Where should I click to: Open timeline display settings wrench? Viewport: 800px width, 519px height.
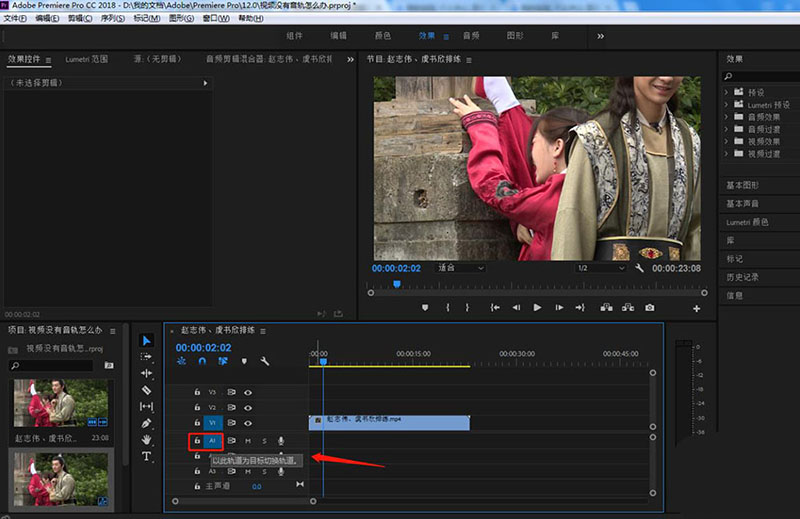click(x=265, y=361)
